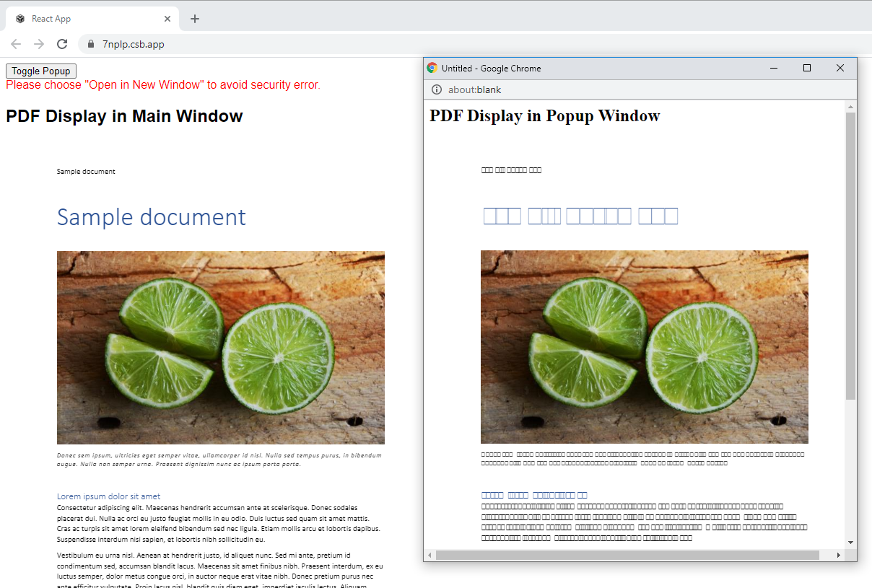Open the "Lorem ipsum dolor sit amet" link

tap(109, 496)
